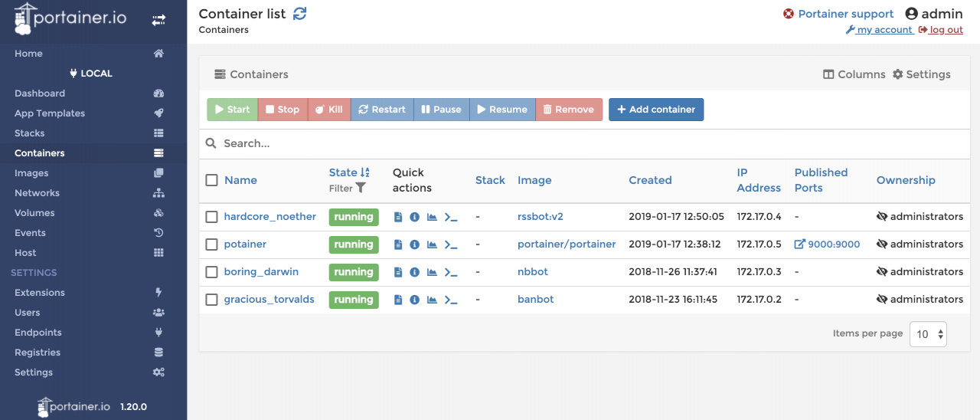Click the Resume button

(502, 110)
